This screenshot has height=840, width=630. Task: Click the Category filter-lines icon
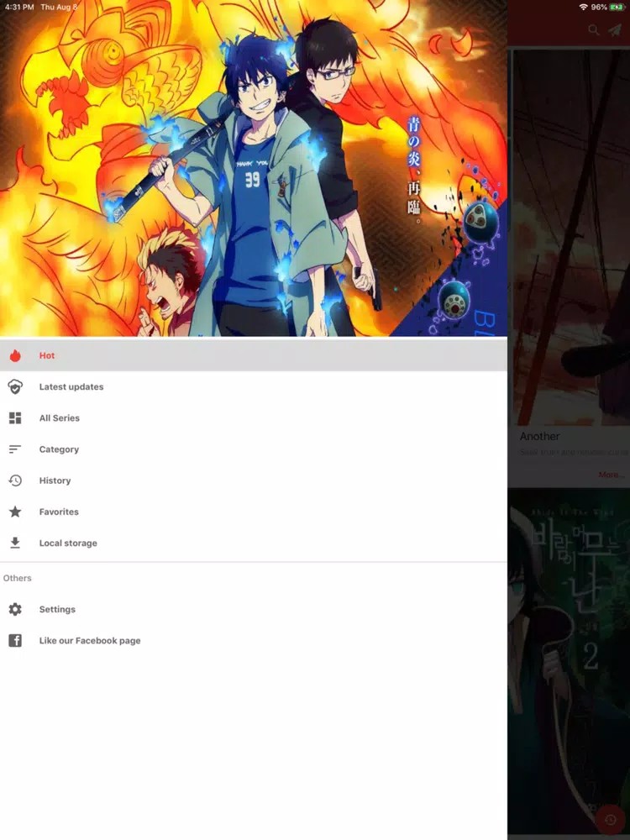coord(15,449)
